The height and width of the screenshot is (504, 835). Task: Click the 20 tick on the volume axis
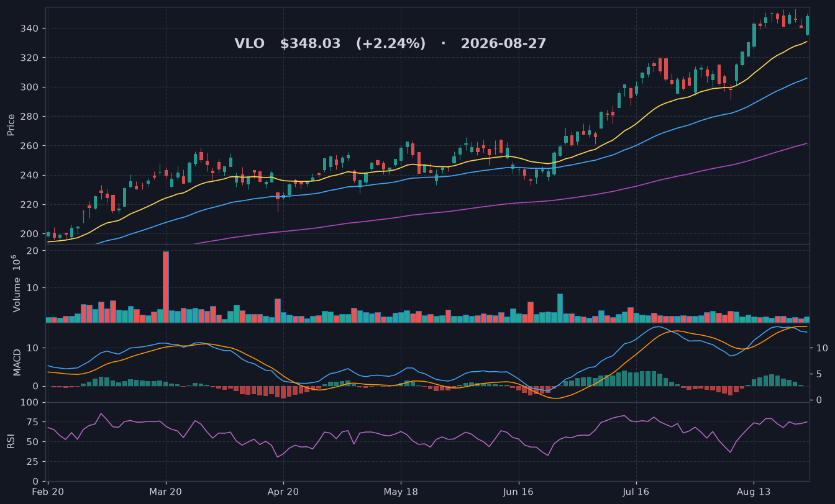click(33, 251)
